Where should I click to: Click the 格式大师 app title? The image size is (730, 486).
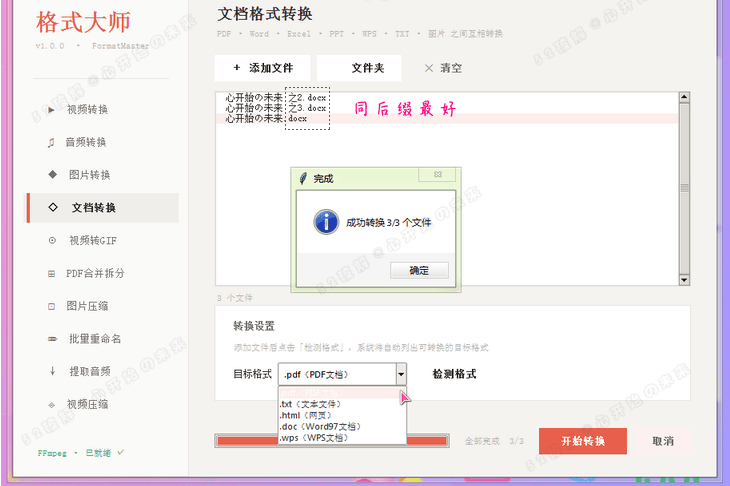point(83,22)
